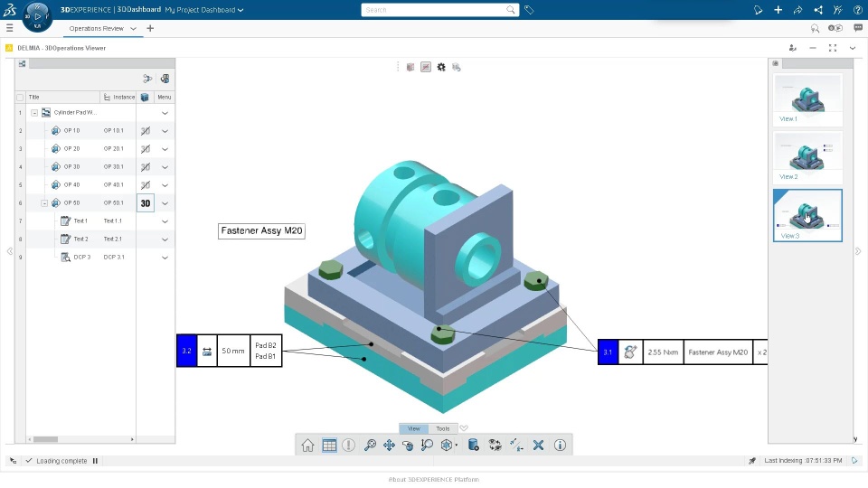This screenshot has height=488, width=868.
Task: Click the structure tree icon in panel toolbar
Action: pyautogui.click(x=147, y=79)
